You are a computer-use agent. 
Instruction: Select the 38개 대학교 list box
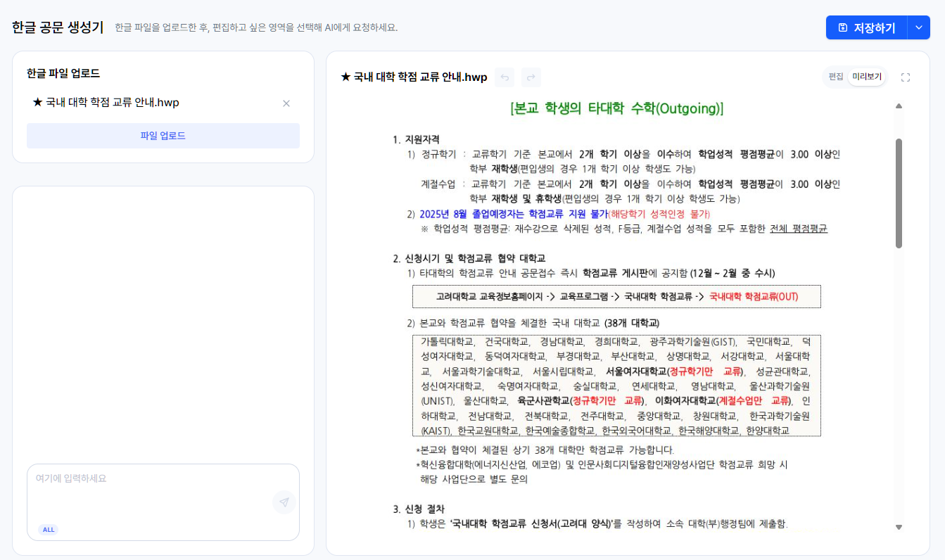pyautogui.click(x=616, y=386)
